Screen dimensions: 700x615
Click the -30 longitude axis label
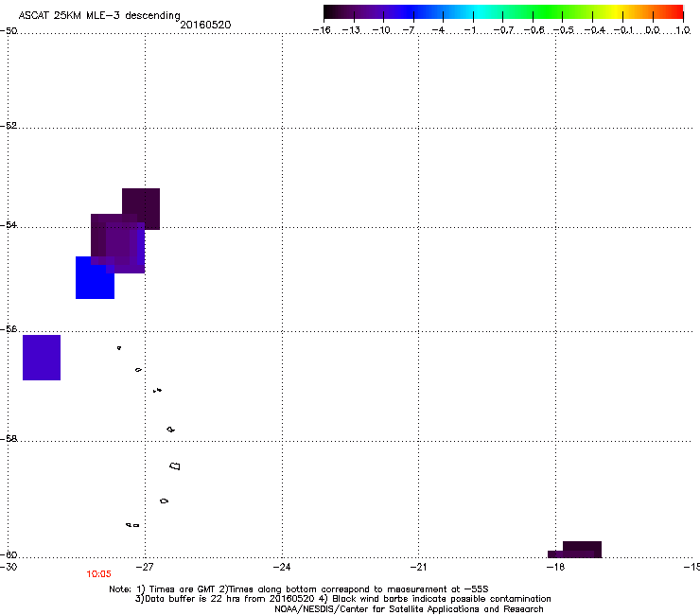9,567
